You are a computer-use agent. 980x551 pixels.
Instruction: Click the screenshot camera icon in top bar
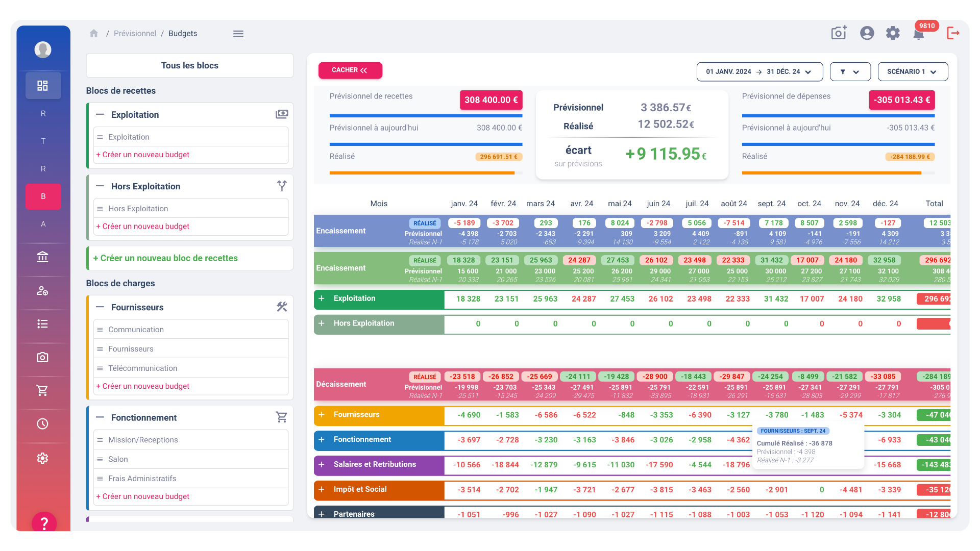(x=838, y=33)
